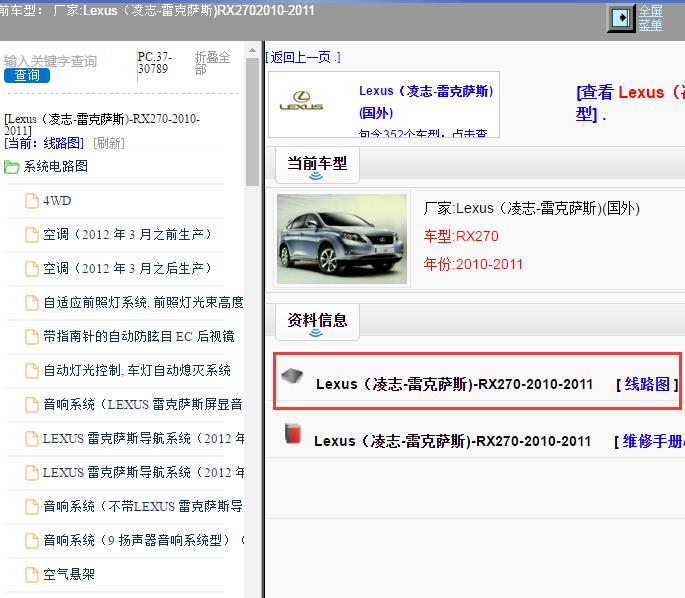Click the gray book icon for 线路图
Screen dimensions: 685x598
click(x=292, y=376)
